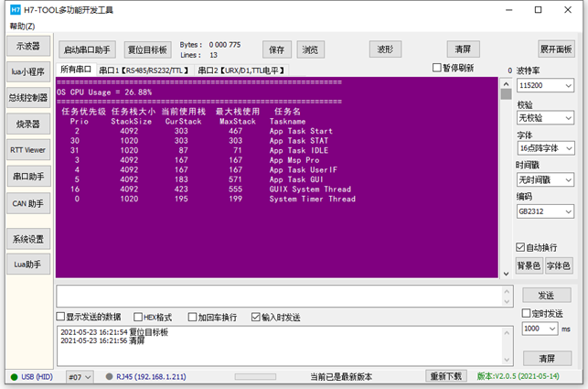Click the terminal scrollbar up arrow

[507, 83]
